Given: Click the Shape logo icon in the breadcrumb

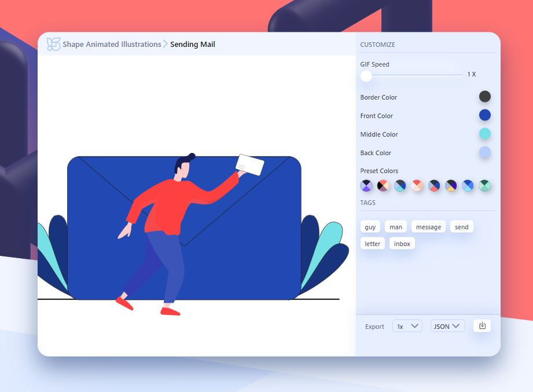Looking at the screenshot, I should coord(53,44).
